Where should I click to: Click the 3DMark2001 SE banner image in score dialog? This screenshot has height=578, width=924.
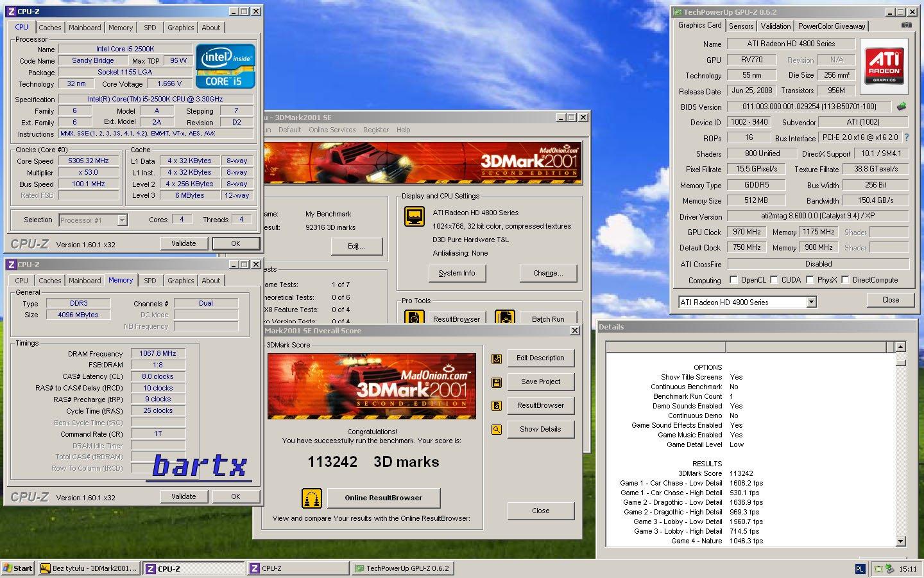coord(372,386)
